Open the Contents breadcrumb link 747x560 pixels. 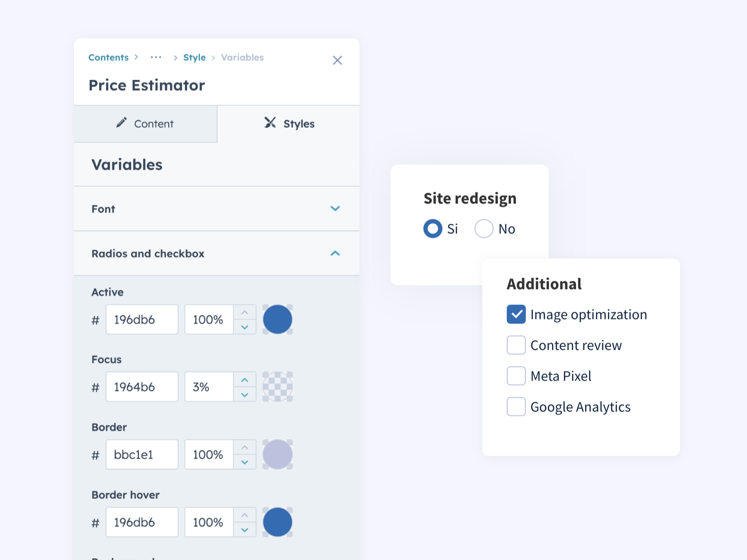(x=108, y=58)
